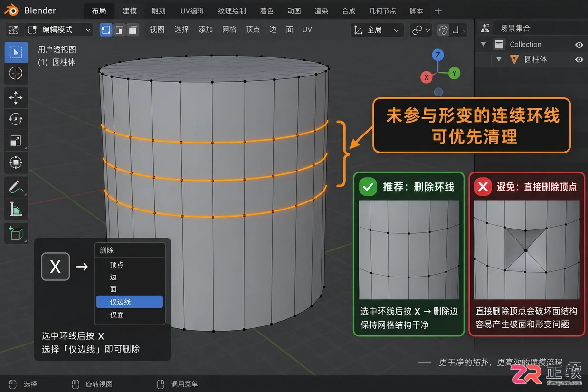The width and height of the screenshot is (588, 392).
Task: Click the blue Z axis gizmo
Action: 438,55
